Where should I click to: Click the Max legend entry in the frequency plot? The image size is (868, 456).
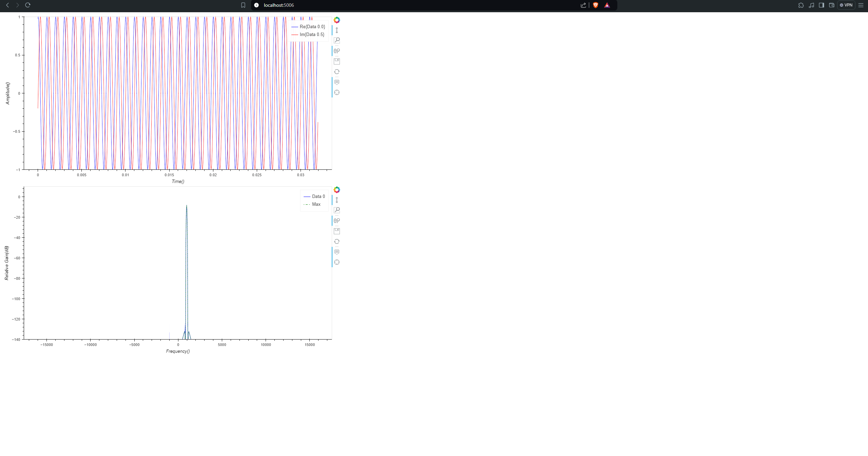tap(312, 204)
